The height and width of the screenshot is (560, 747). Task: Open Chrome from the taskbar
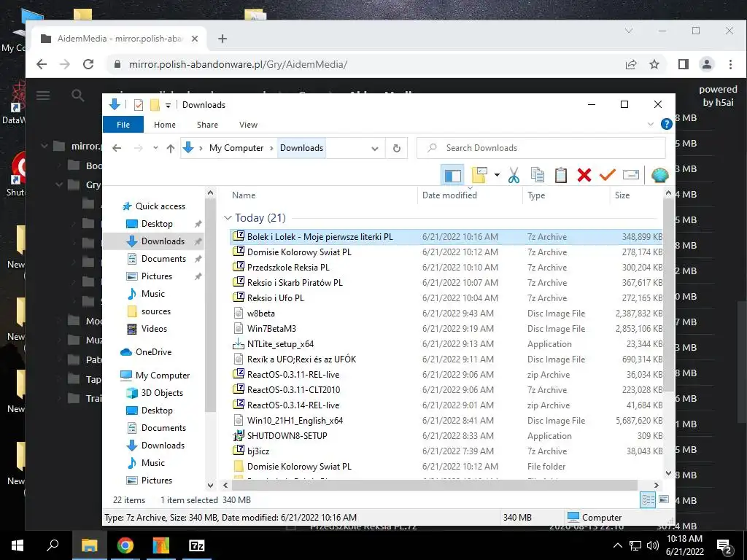click(x=125, y=545)
